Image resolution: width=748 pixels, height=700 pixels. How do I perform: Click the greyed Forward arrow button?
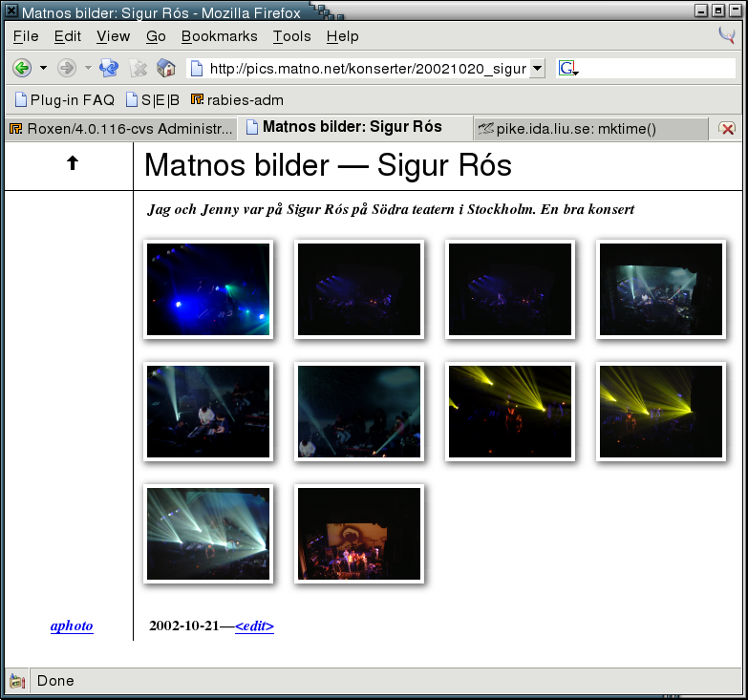pyautogui.click(x=66, y=68)
